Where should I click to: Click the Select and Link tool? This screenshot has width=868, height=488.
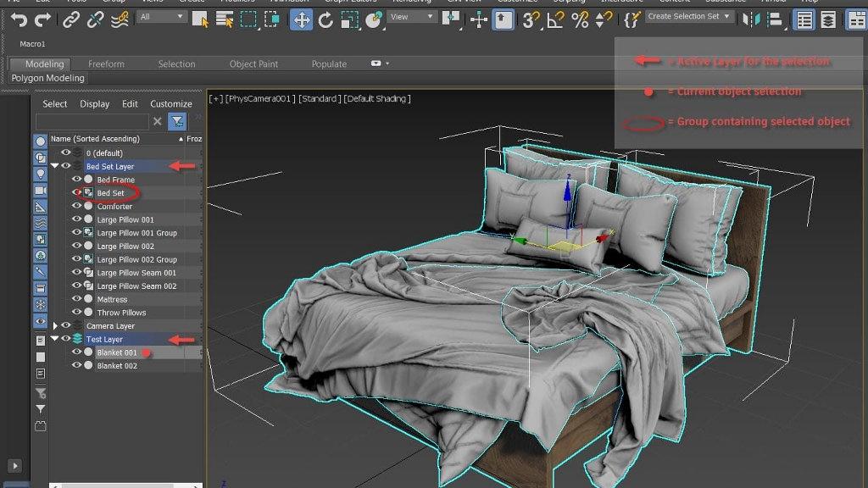coord(71,19)
